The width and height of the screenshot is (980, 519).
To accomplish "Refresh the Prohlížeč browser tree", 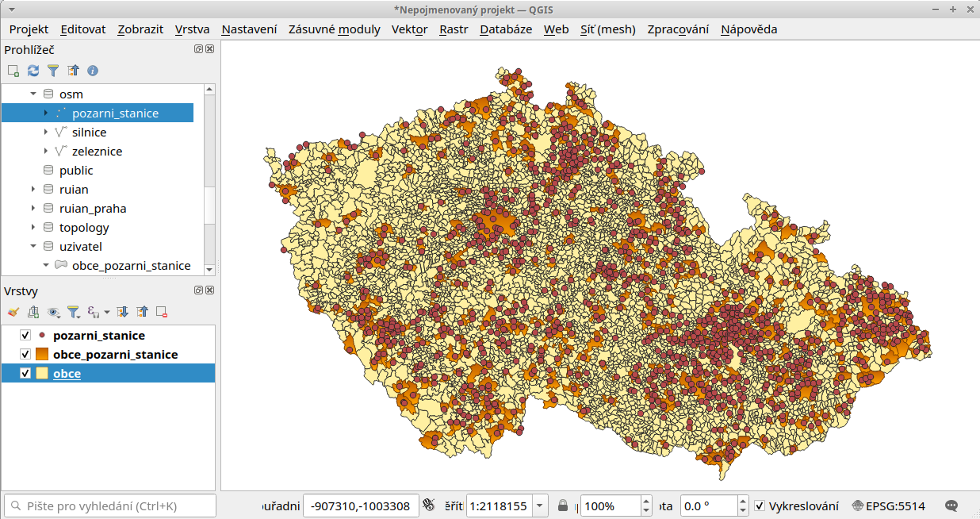I will (x=33, y=71).
